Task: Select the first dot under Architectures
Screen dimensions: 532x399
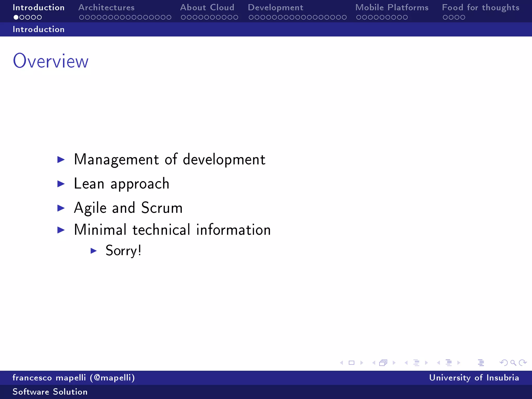Action: click(82, 17)
